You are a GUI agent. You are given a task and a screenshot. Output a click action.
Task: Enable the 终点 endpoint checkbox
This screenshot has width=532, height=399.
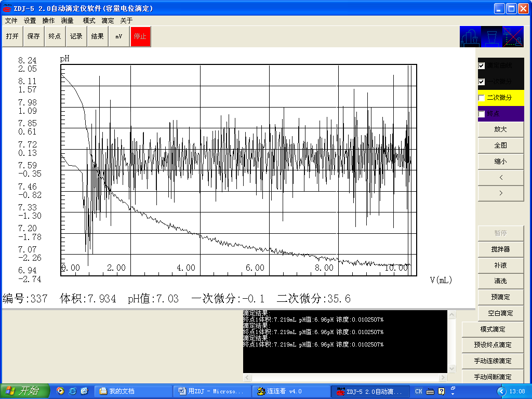point(482,114)
